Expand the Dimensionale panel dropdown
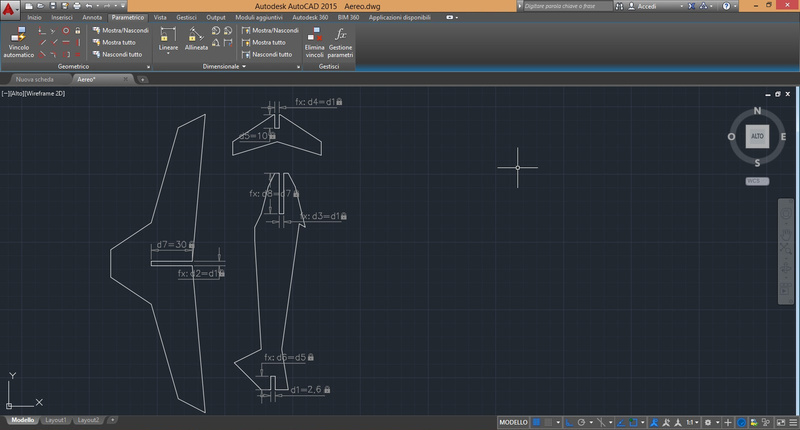Image resolution: width=800 pixels, height=430 pixels. coord(244,67)
